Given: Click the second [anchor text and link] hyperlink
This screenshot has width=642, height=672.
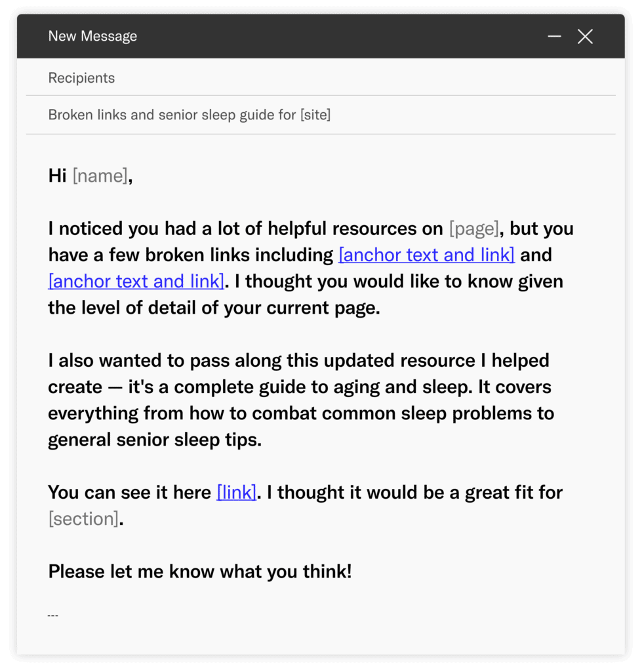Looking at the screenshot, I should [136, 281].
